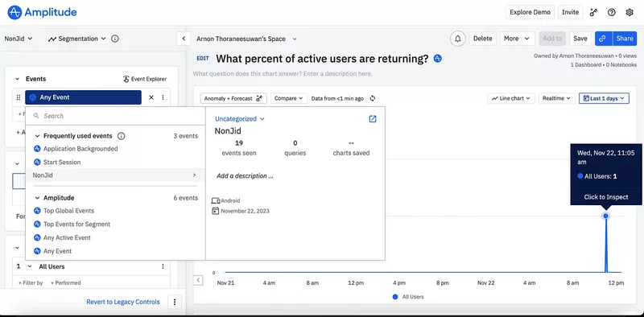Image resolution: width=644 pixels, height=317 pixels.
Task: Click the Invite button
Action: [570, 12]
